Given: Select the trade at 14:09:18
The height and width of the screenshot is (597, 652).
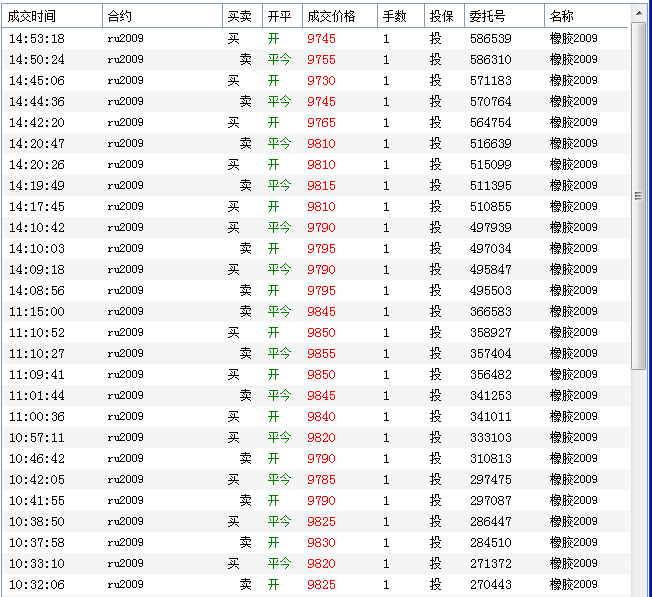Looking at the screenshot, I should point(316,269).
